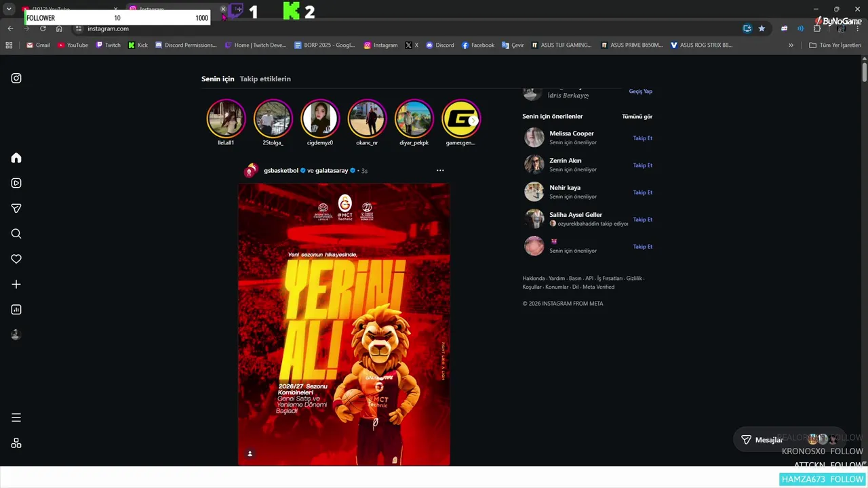Open the Facebook bookmark
The image size is (868, 488).
coord(478,45)
